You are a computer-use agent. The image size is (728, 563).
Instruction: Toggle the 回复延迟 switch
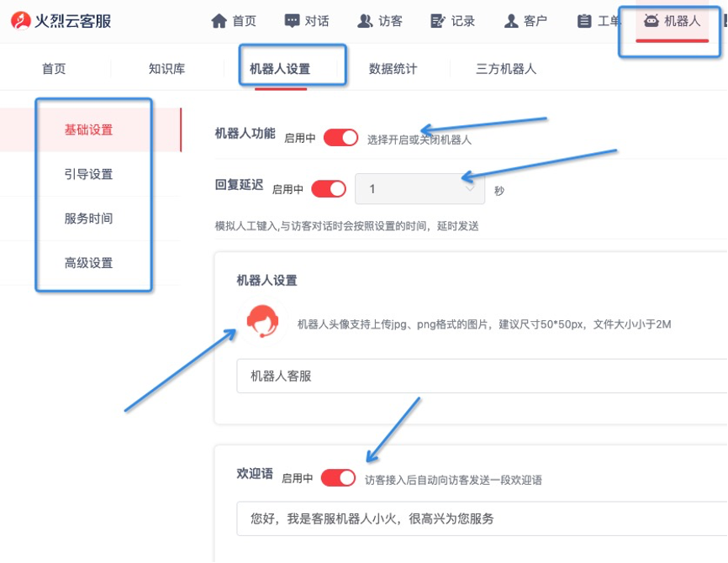click(x=329, y=189)
